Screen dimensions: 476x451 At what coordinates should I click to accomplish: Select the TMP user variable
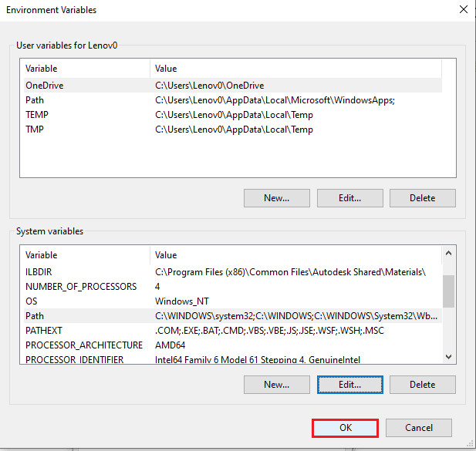click(x=35, y=130)
